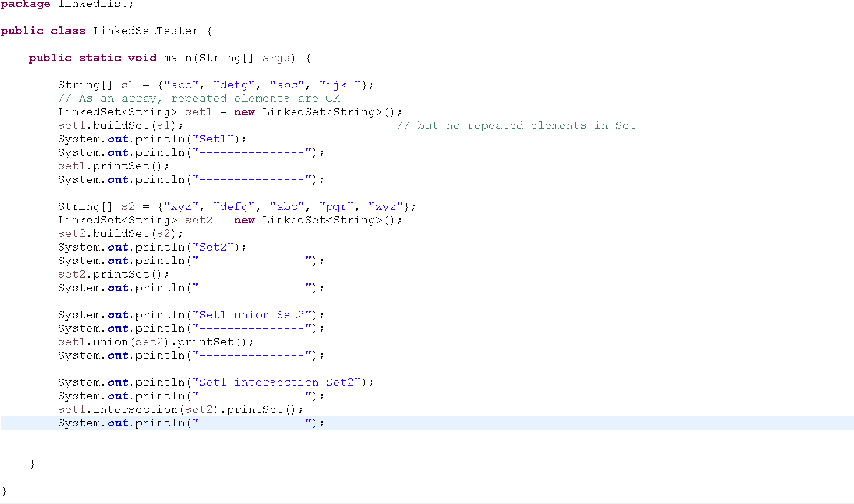
Task: Click the package keyword on line one
Action: click(x=25, y=5)
